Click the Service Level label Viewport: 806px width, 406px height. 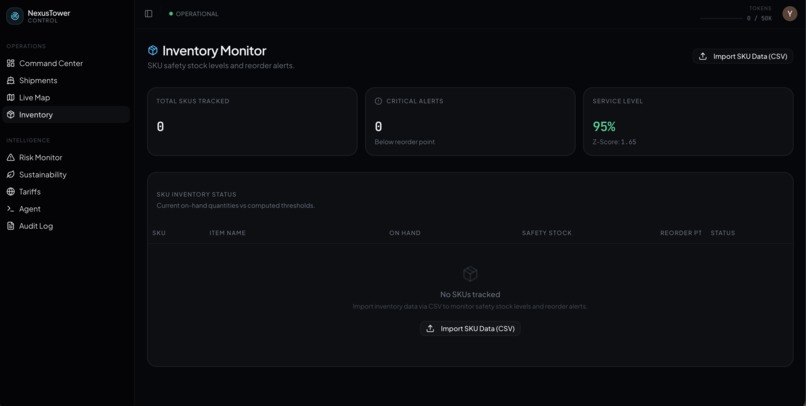(617, 101)
